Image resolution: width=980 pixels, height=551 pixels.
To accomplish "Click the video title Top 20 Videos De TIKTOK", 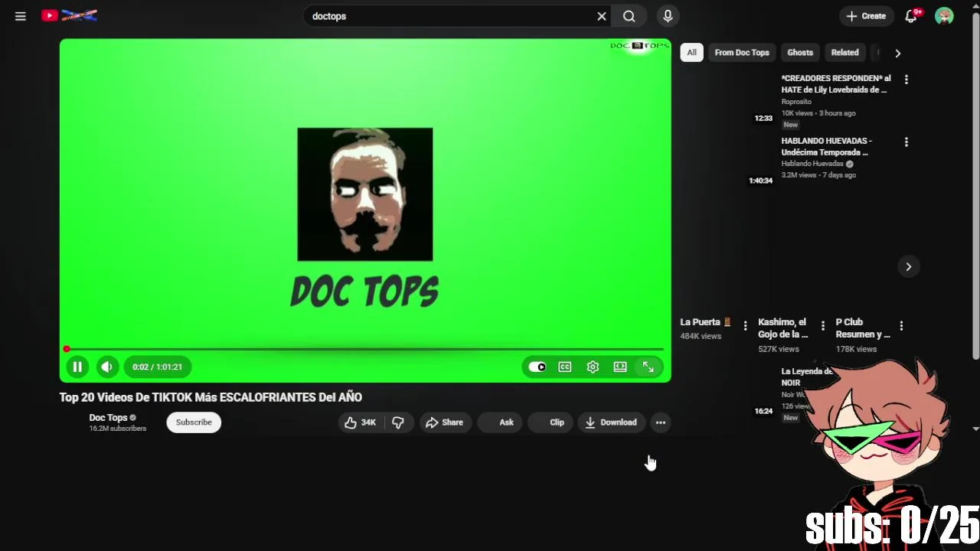I will click(x=211, y=397).
